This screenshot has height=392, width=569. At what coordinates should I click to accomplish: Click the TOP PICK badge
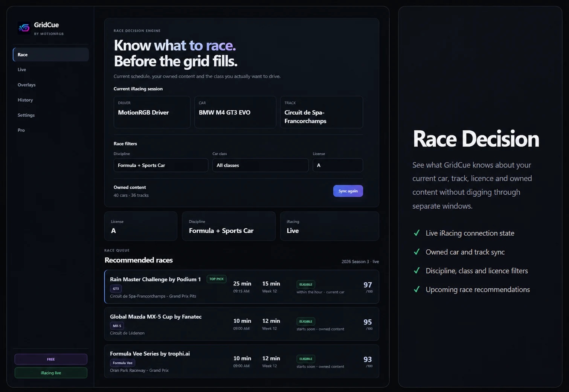(x=217, y=279)
